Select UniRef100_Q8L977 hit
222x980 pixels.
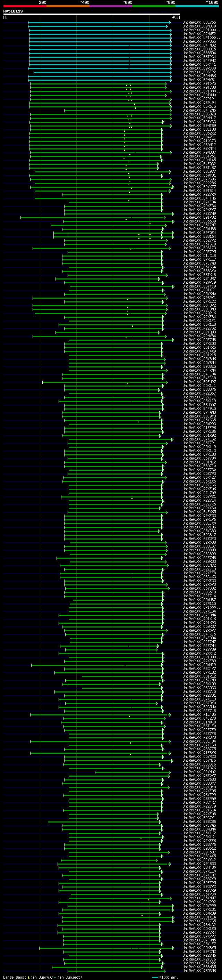pyautogui.click(x=199, y=172)
